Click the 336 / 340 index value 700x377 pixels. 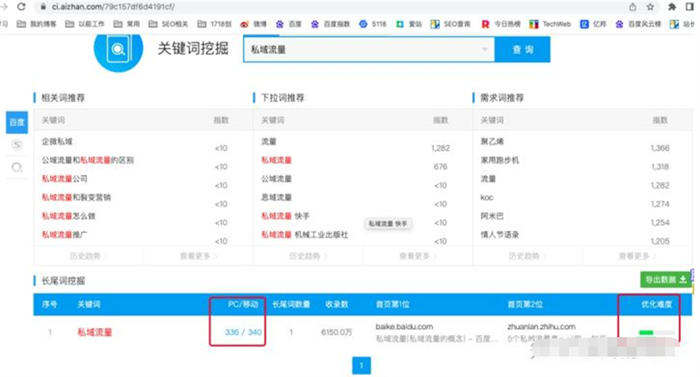pos(243,332)
